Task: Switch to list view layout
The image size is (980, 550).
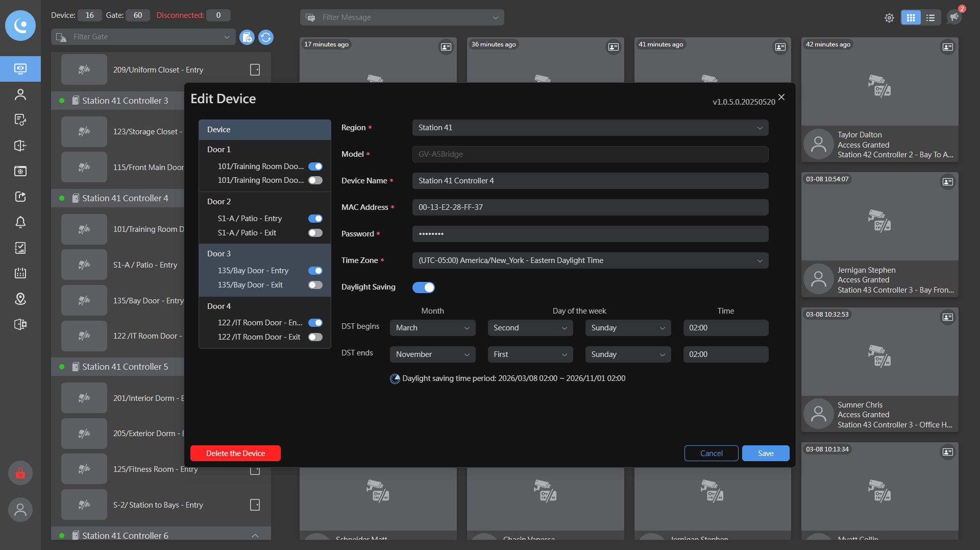Action: [930, 18]
